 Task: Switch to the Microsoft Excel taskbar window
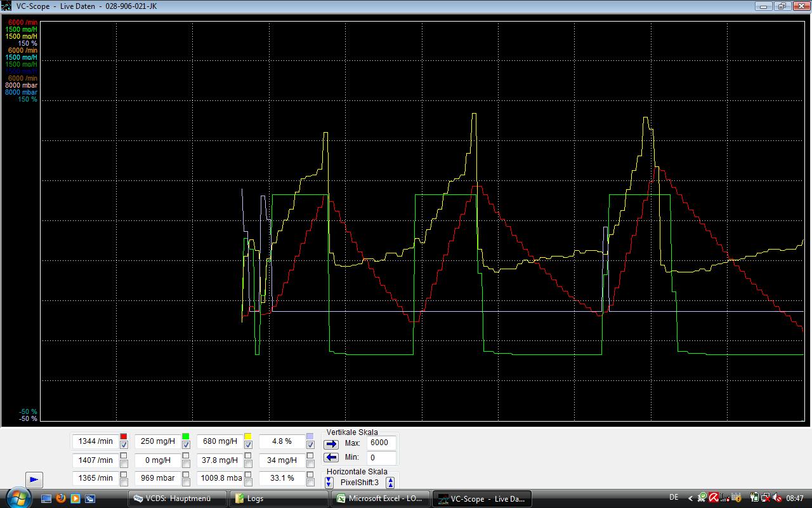click(x=381, y=498)
